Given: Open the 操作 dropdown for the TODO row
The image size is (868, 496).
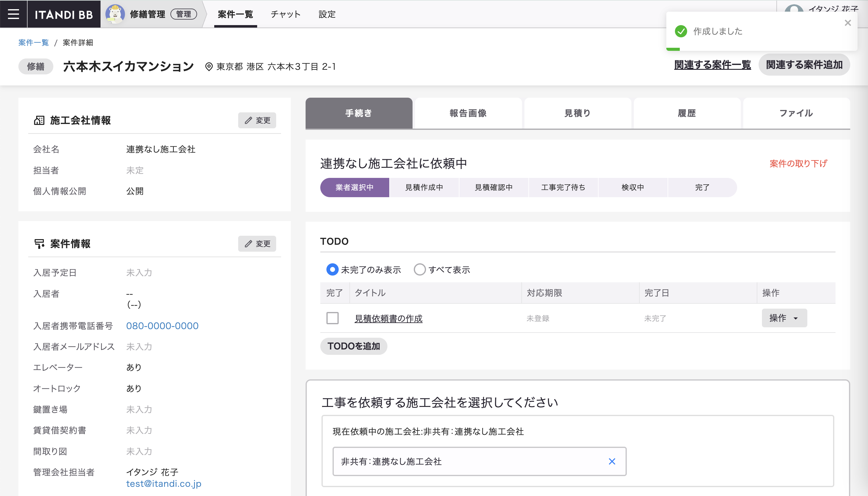Looking at the screenshot, I should point(784,318).
